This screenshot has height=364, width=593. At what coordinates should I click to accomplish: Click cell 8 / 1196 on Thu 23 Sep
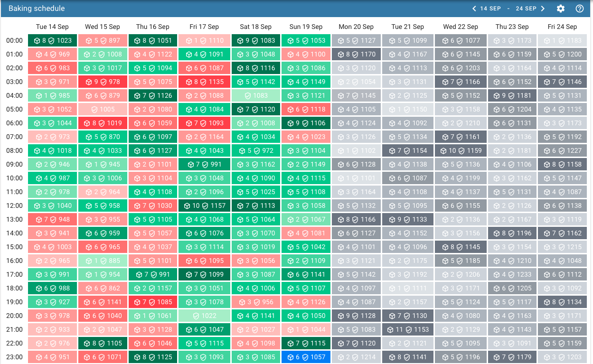point(512,233)
